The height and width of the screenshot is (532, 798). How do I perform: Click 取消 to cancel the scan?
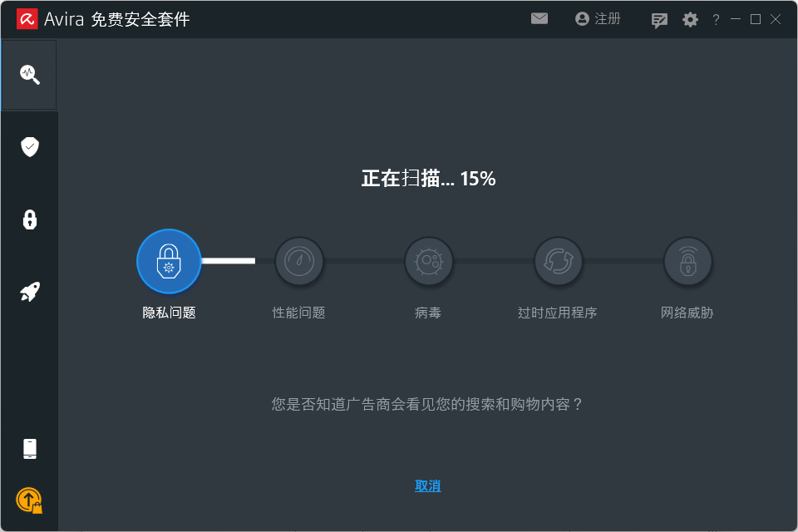click(x=427, y=485)
